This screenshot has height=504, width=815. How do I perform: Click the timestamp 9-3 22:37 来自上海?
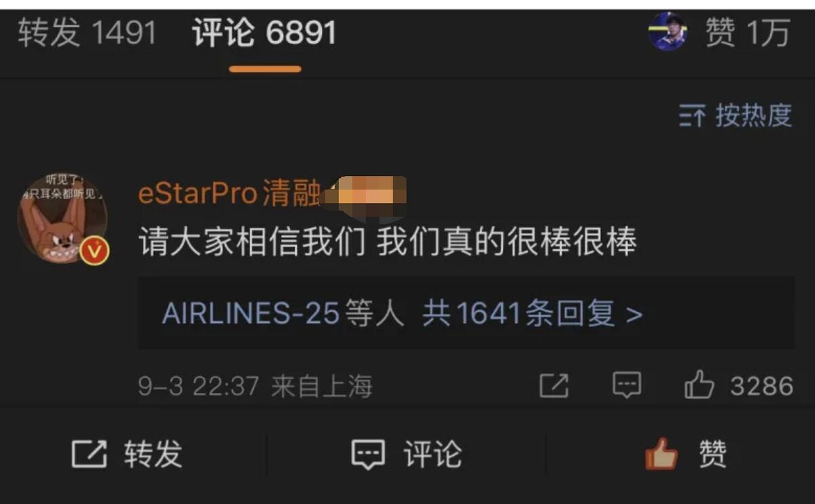tap(255, 386)
